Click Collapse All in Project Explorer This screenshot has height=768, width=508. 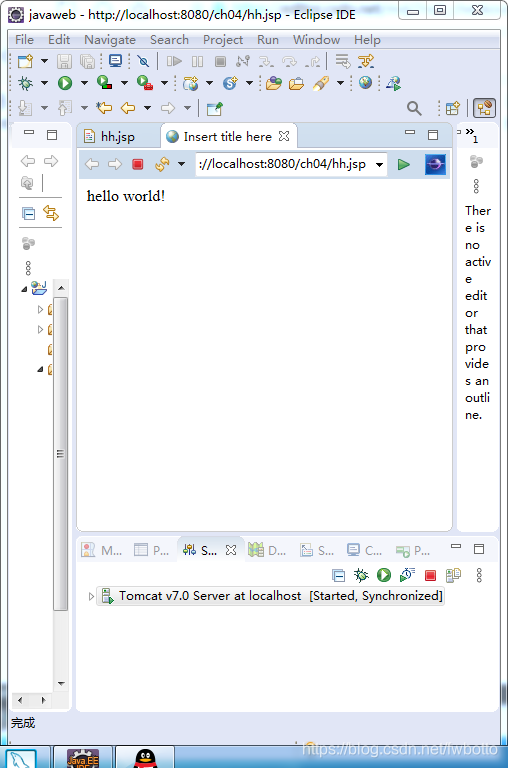point(28,214)
